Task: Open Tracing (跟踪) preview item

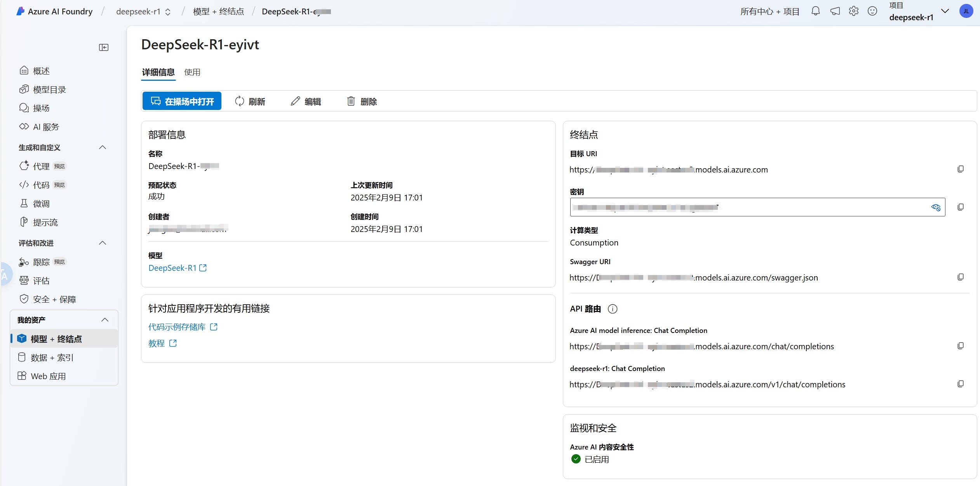Action: [x=43, y=262]
